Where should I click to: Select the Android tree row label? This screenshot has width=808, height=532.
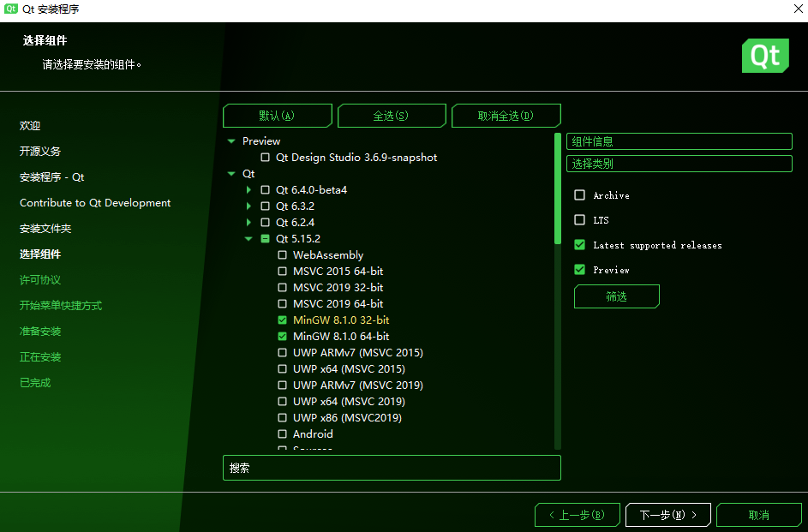313,434
